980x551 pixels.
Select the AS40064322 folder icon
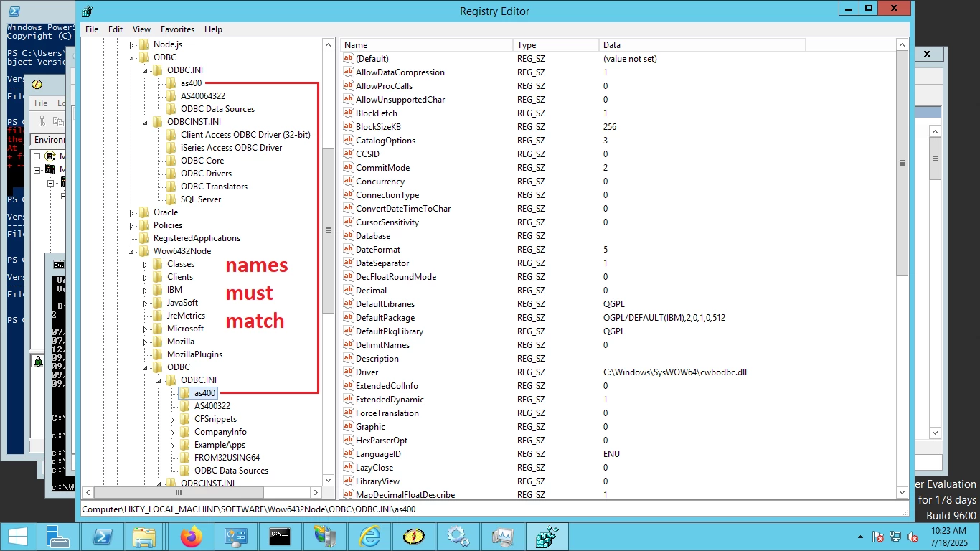(171, 96)
